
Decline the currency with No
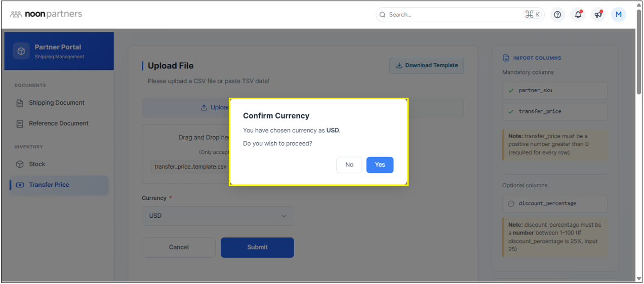coord(349,165)
